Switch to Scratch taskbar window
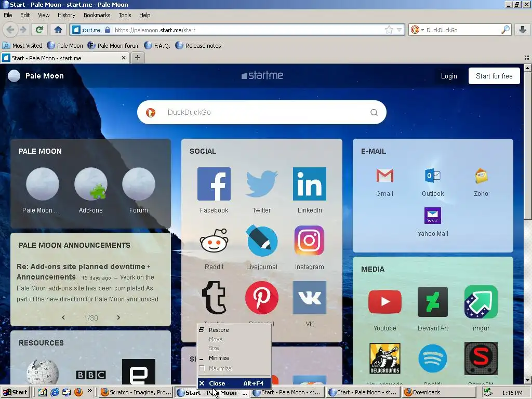This screenshot has width=532, height=399. point(136,392)
